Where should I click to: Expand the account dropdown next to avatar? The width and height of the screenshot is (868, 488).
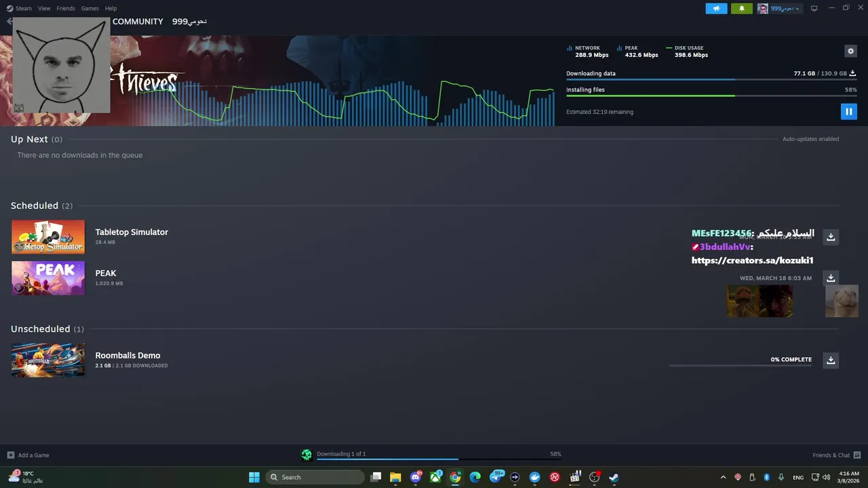pos(797,9)
